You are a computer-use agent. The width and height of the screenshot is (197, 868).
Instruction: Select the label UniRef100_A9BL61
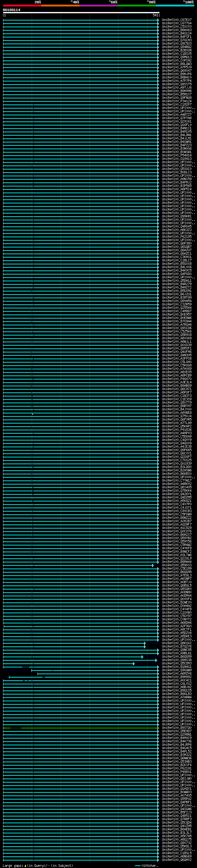(176, 653)
